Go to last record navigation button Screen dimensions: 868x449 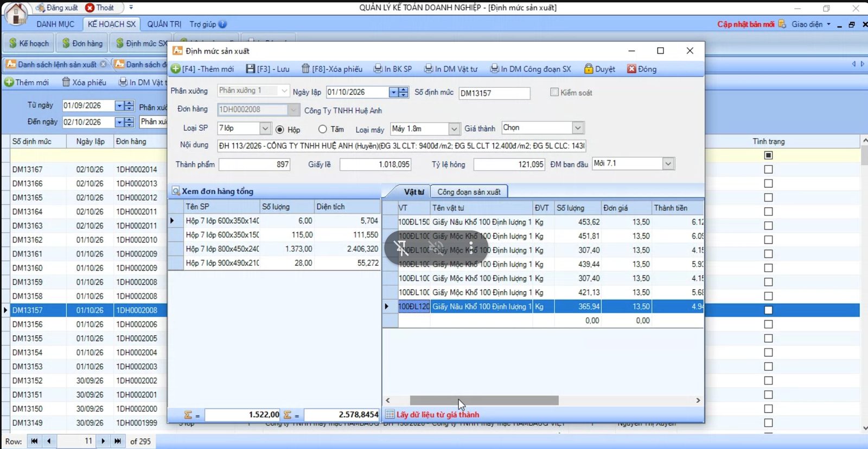coord(118,441)
